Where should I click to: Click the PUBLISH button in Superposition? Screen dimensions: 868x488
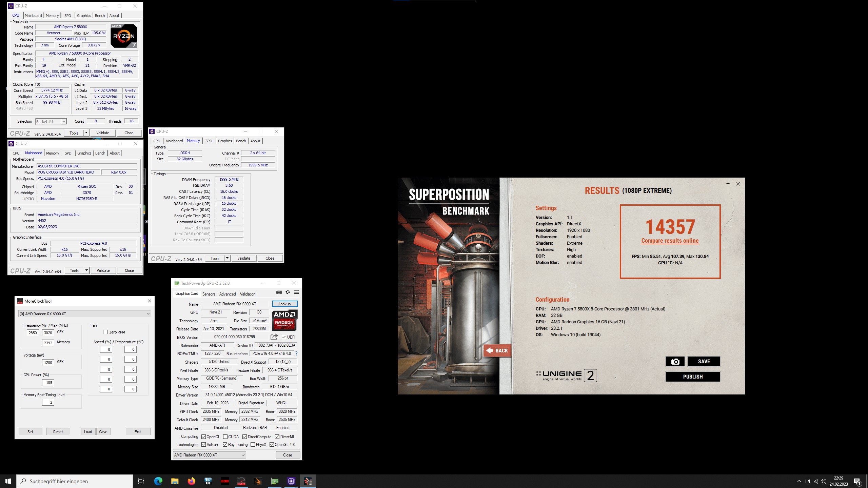point(693,377)
